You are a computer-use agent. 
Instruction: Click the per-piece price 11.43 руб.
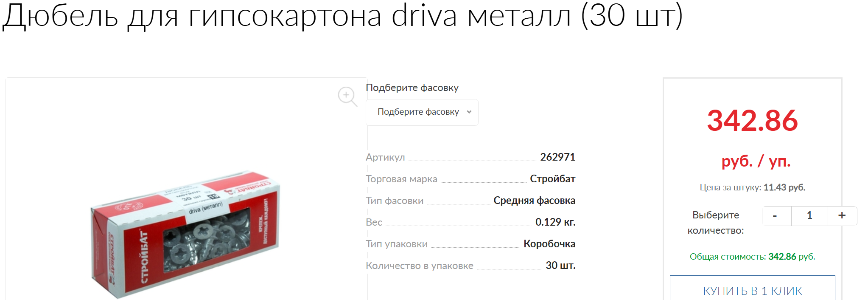[x=784, y=187]
